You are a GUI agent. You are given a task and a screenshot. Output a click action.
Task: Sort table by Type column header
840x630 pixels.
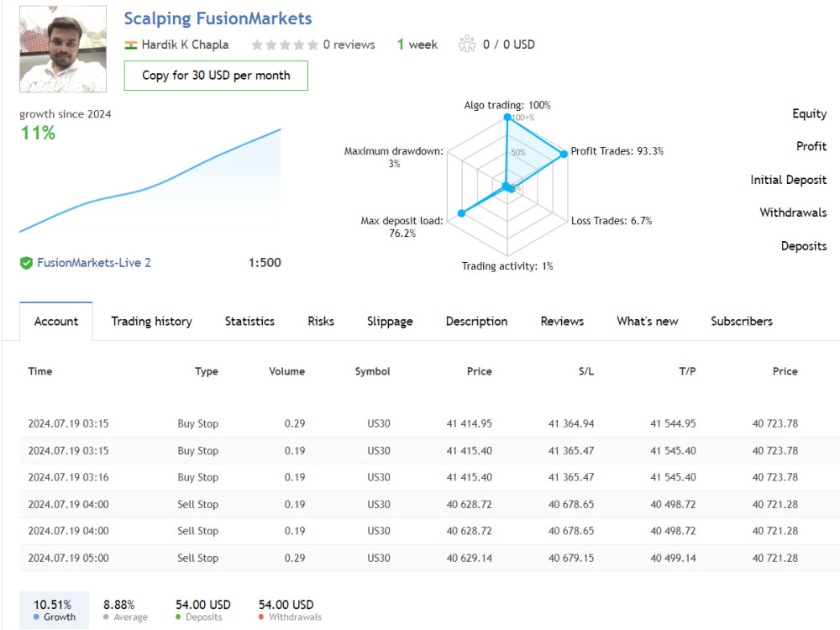pyautogui.click(x=207, y=371)
